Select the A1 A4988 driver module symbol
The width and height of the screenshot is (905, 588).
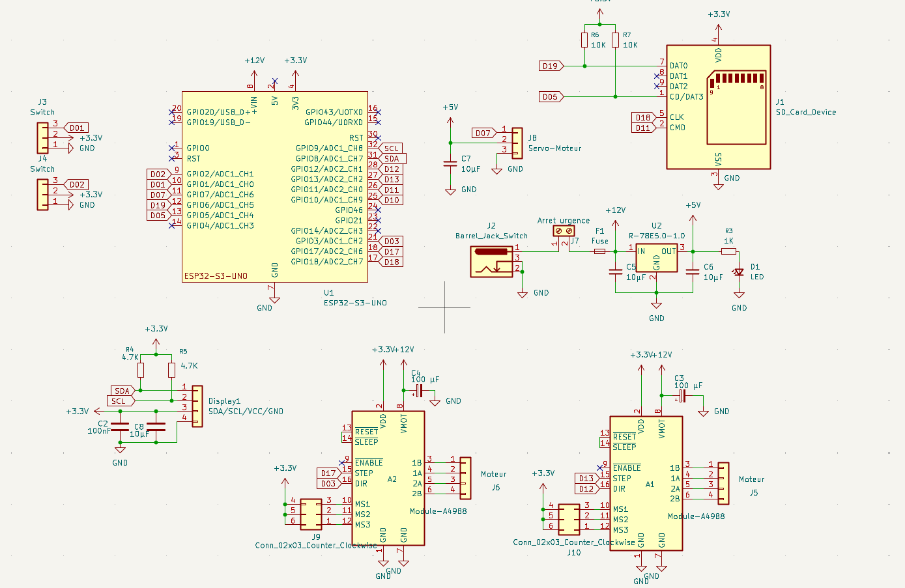(646, 483)
